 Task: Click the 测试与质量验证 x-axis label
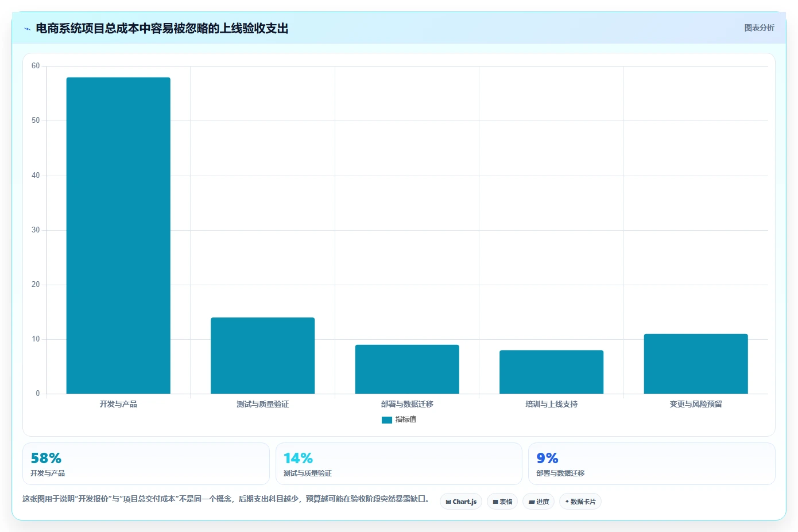tap(262, 404)
